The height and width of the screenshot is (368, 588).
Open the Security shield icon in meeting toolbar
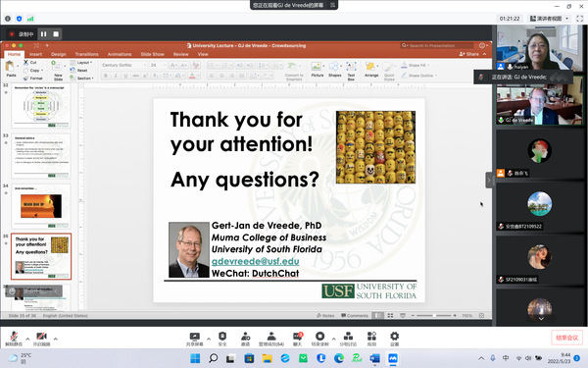pyautogui.click(x=222, y=339)
